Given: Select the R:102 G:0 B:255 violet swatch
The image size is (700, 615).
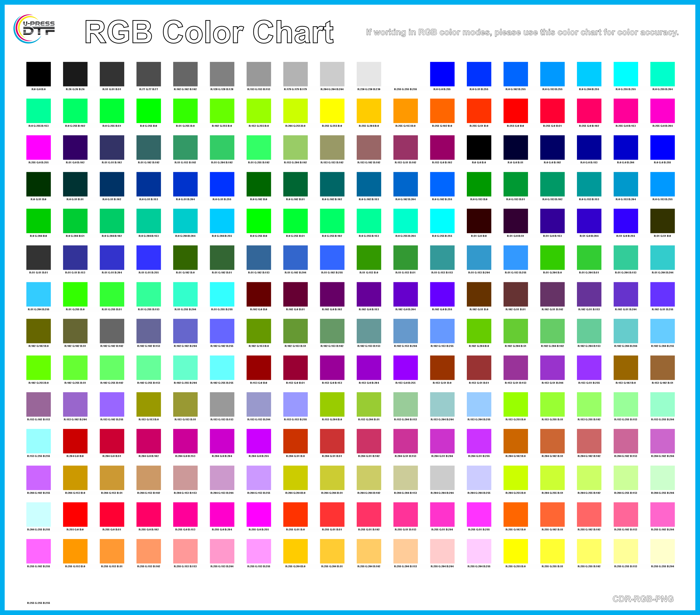Looking at the screenshot, I should click(442, 295).
